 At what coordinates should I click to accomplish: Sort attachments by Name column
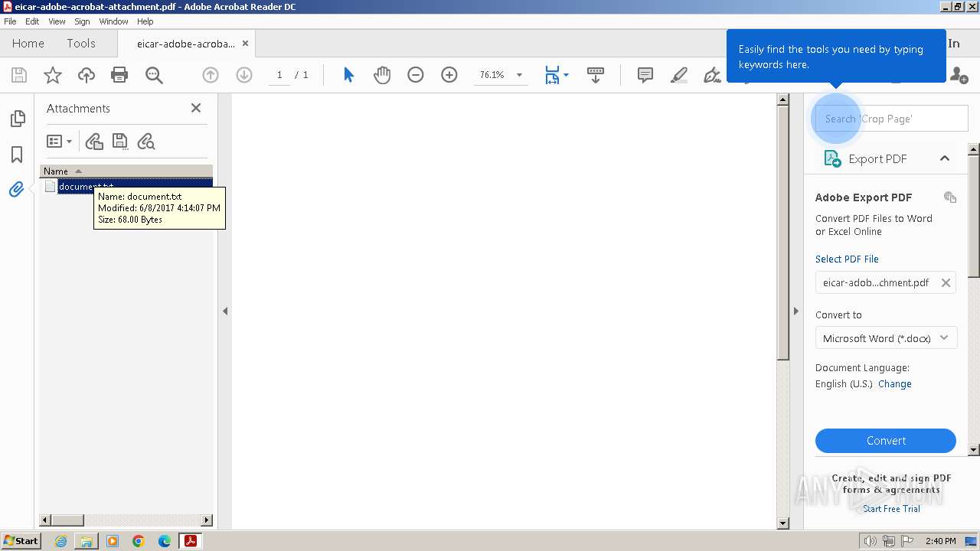tap(126, 171)
